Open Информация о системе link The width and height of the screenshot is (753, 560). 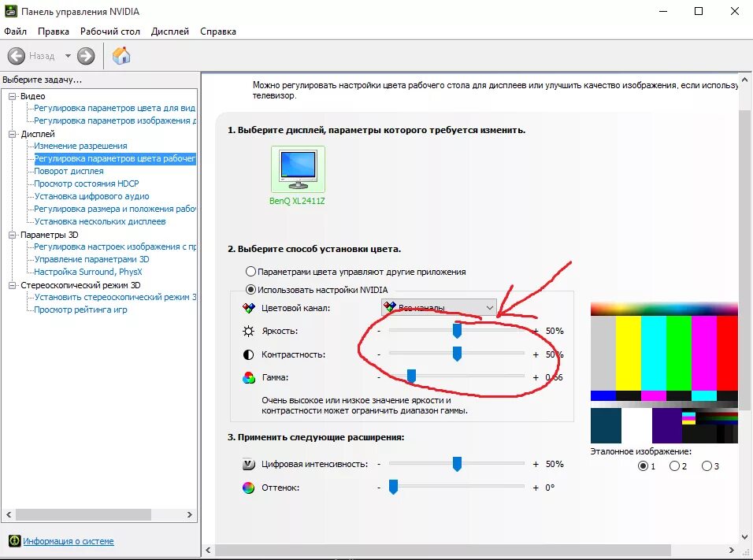(69, 541)
